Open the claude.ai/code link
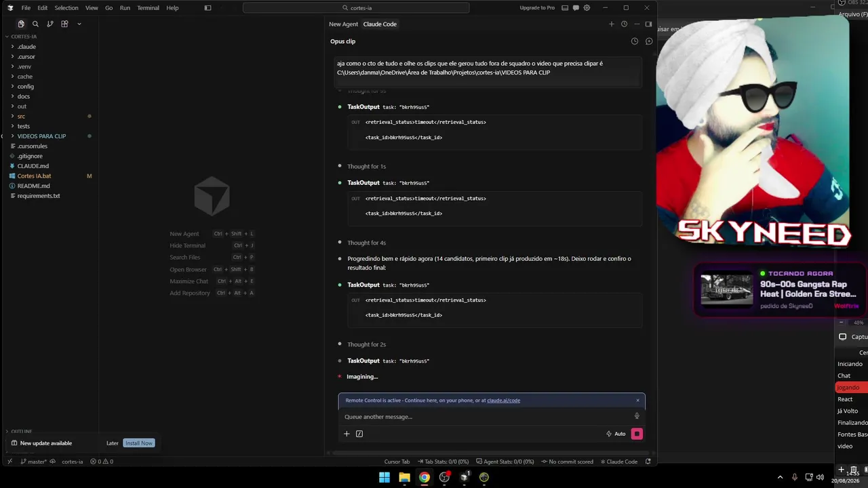Screen dimensions: 868x488 click(x=503, y=401)
